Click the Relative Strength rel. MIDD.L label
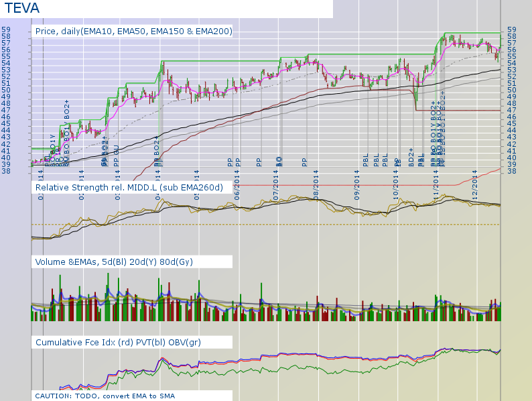The width and height of the screenshot is (532, 401). tap(129, 188)
